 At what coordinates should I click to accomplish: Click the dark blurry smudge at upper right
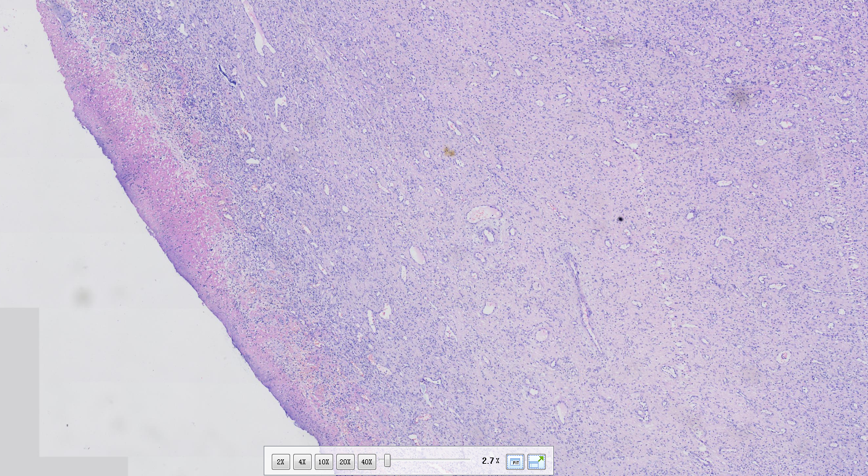point(739,97)
